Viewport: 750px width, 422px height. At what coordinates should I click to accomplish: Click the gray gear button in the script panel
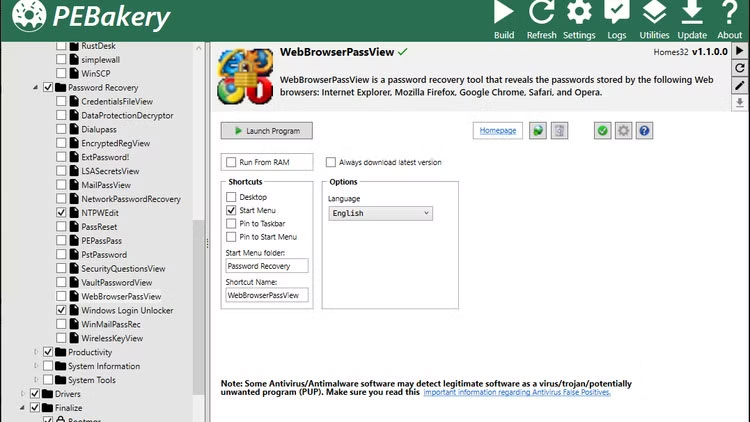point(623,131)
